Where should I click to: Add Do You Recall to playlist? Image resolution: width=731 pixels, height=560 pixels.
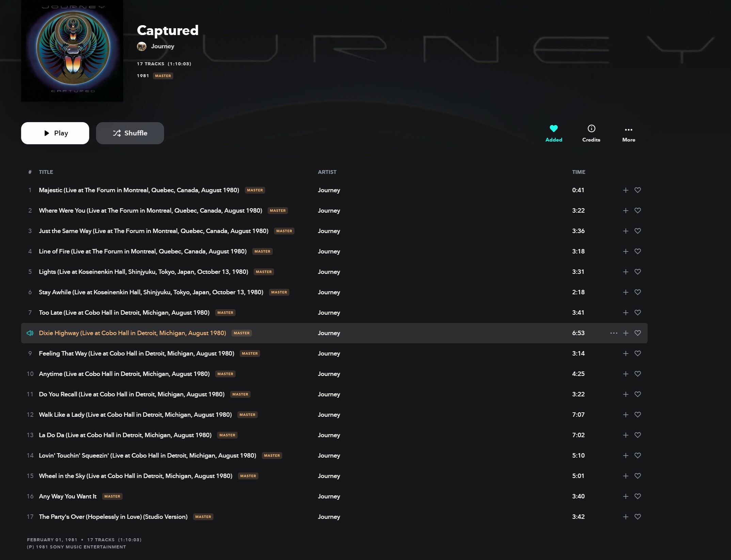[x=625, y=394]
